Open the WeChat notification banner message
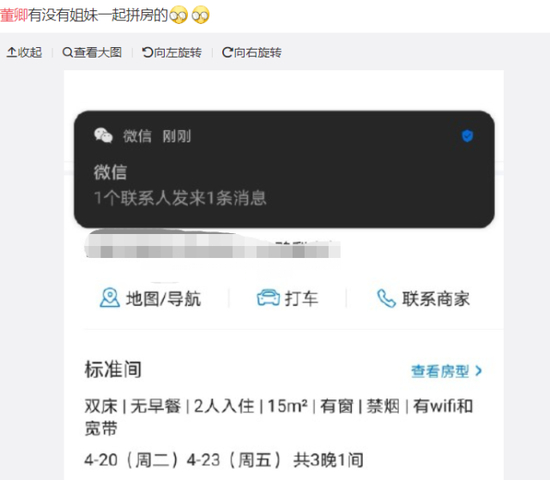 tap(284, 169)
